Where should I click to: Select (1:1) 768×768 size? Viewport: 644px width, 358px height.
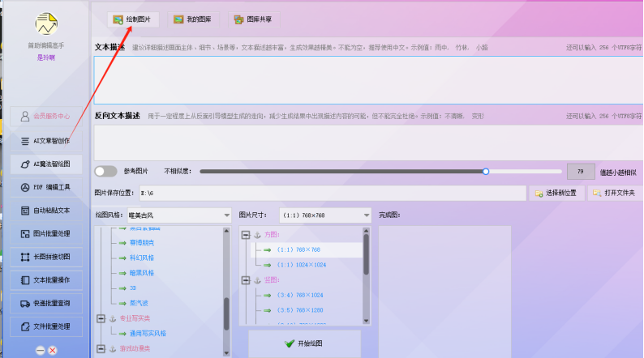pyautogui.click(x=299, y=249)
